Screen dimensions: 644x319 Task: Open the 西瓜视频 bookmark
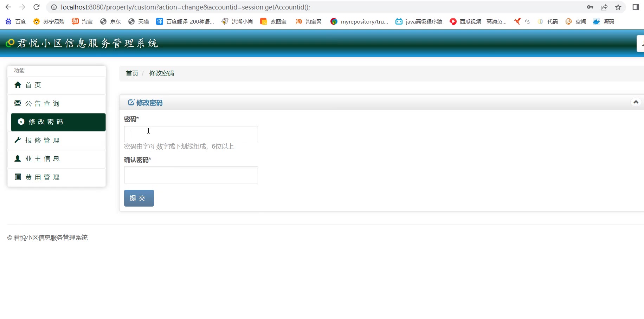pyautogui.click(x=478, y=21)
